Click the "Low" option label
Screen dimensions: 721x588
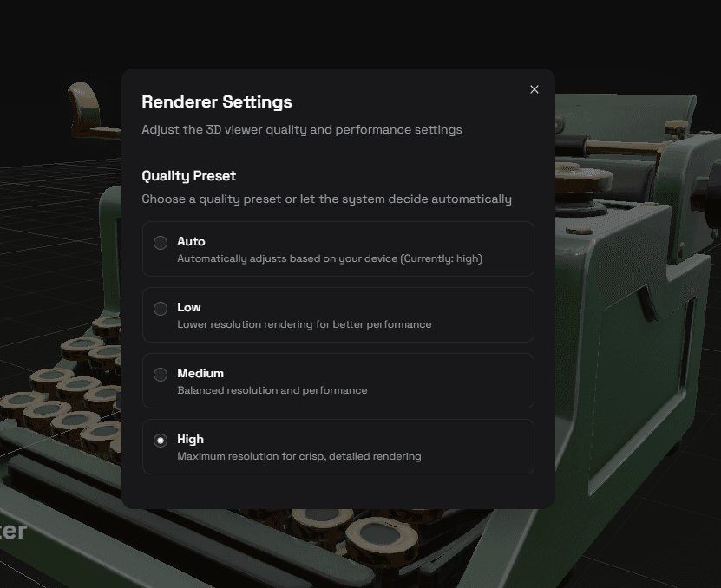pos(188,307)
